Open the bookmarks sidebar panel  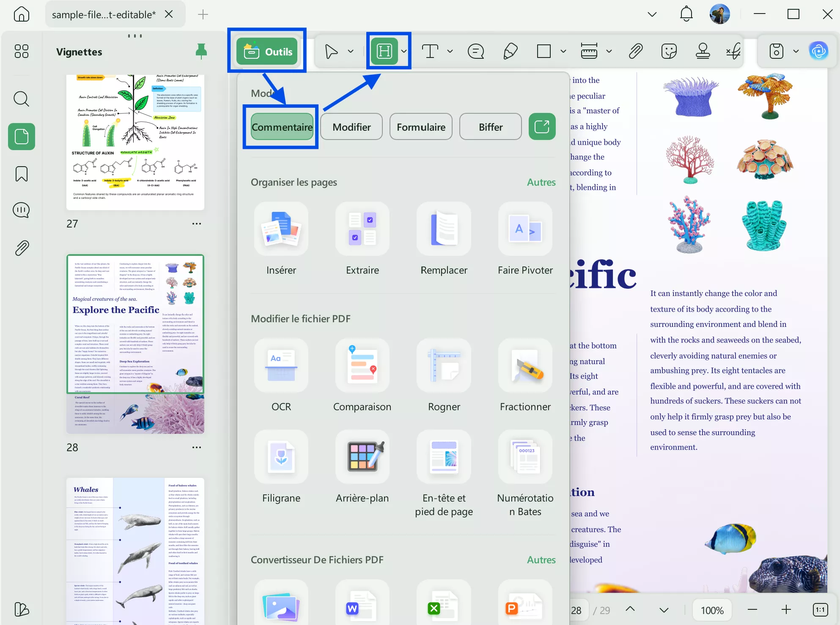click(x=22, y=174)
